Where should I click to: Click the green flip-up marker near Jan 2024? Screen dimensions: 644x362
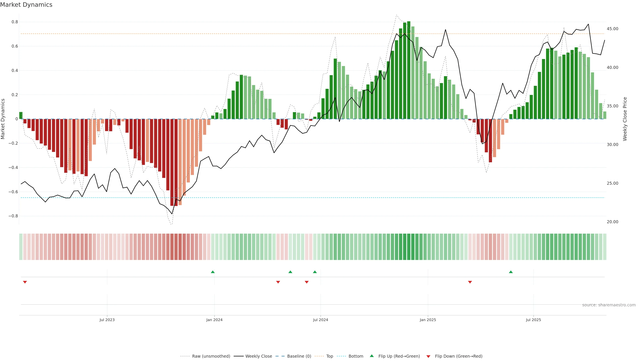pos(213,272)
